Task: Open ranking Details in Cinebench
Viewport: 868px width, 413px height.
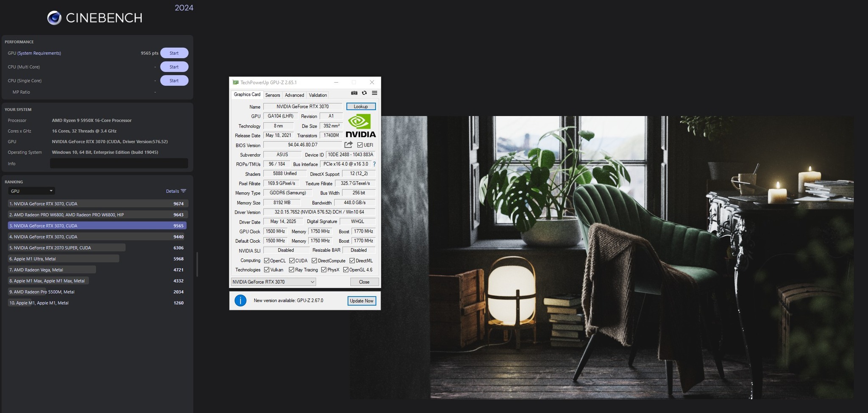Action: pos(176,191)
